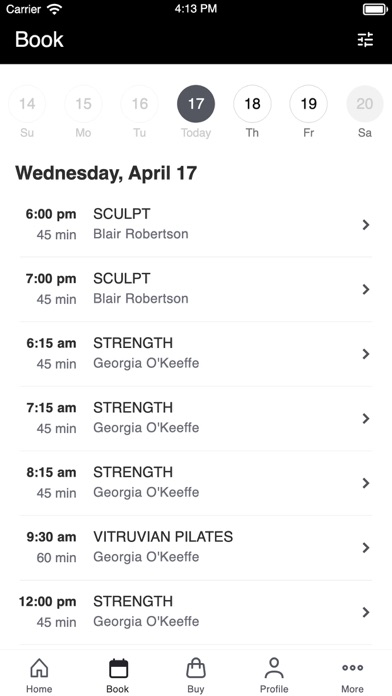Tap the Book calendar icon
The height and width of the screenshot is (696, 392).
[118, 668]
